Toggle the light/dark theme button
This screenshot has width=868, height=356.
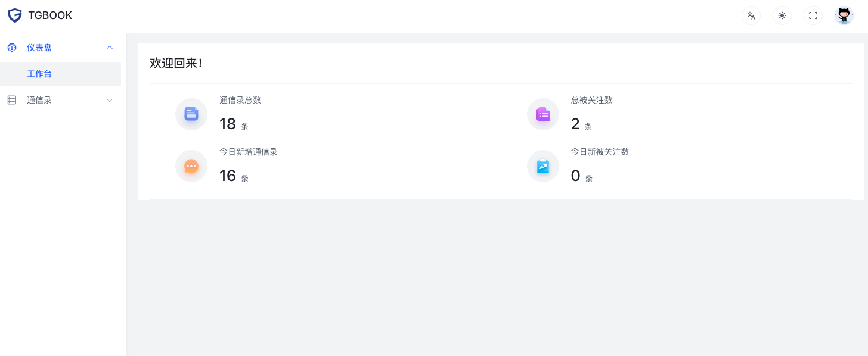[782, 15]
